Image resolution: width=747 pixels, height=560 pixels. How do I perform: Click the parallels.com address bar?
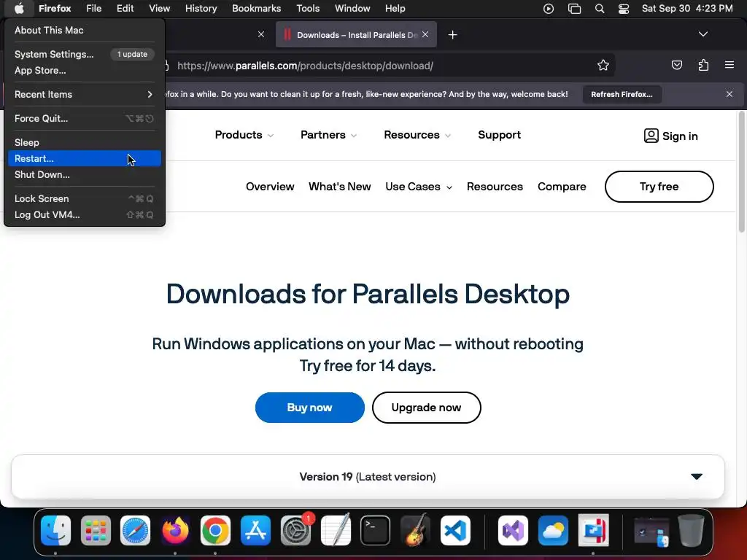pos(381,66)
